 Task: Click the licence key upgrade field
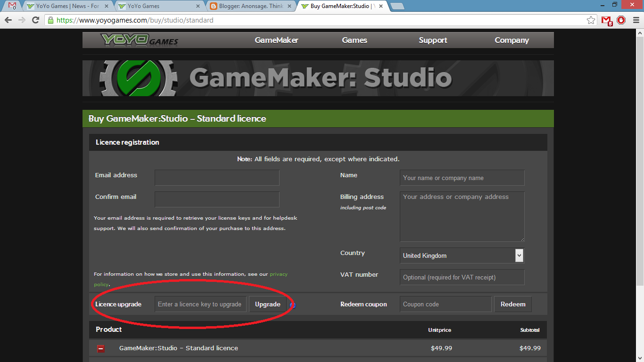(200, 304)
